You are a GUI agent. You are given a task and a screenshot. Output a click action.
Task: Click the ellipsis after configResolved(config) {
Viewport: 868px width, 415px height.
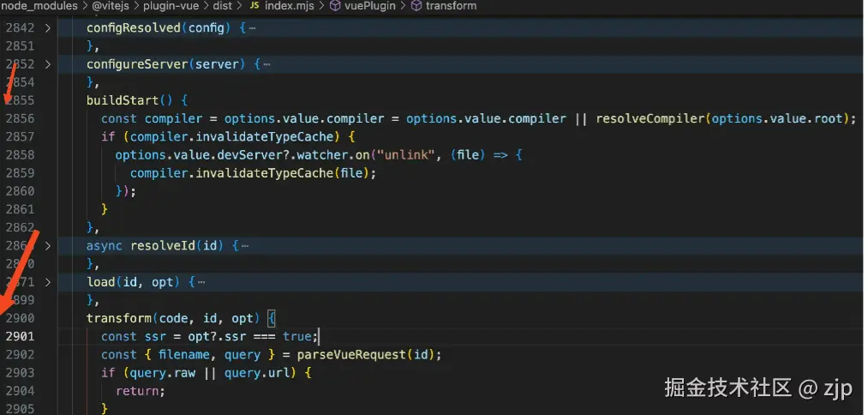[253, 27]
